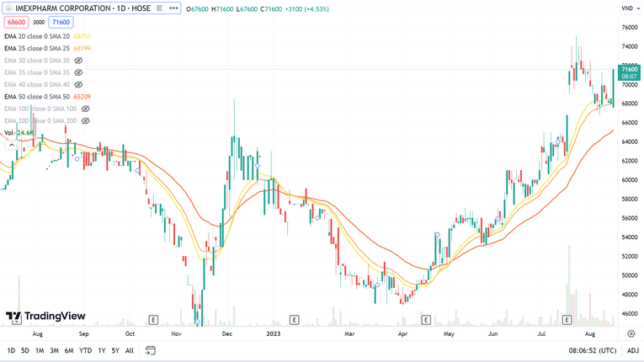644x362 pixels.
Task: Click the 3000 spread value
Action: click(39, 22)
